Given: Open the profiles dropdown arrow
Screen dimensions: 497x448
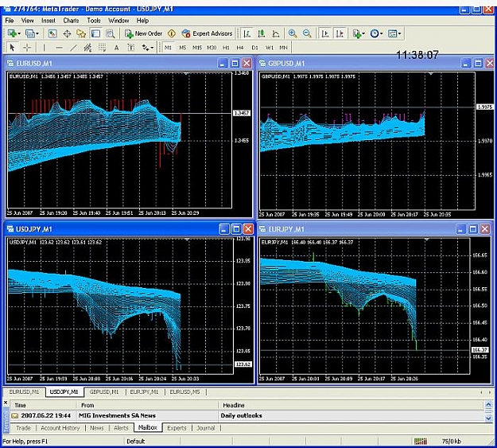Looking at the screenshot, I should point(37,33).
